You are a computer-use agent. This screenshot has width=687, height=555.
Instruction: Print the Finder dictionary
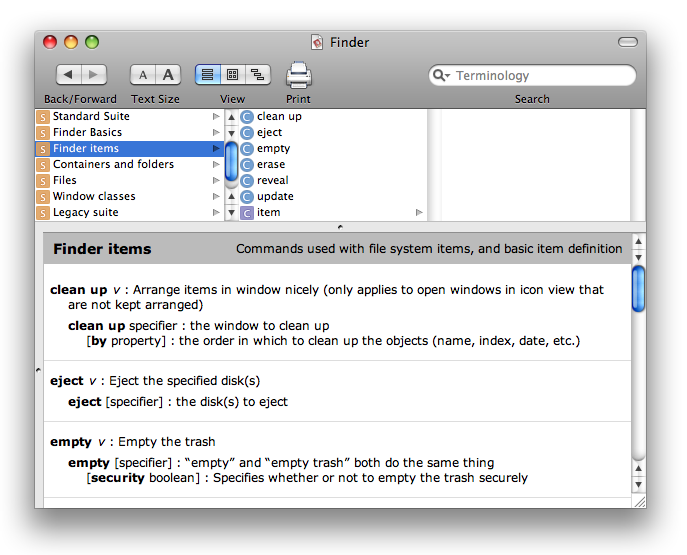click(299, 75)
